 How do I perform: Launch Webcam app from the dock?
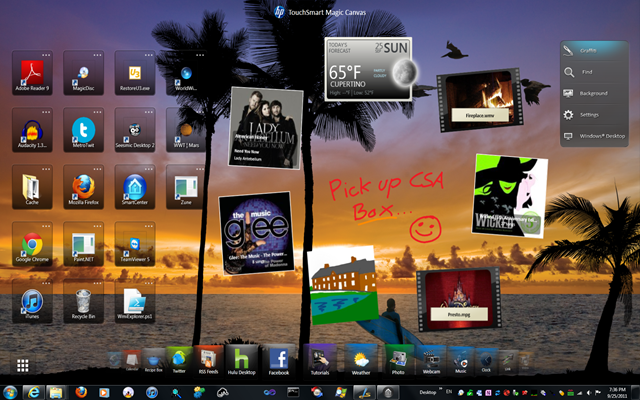click(x=431, y=361)
